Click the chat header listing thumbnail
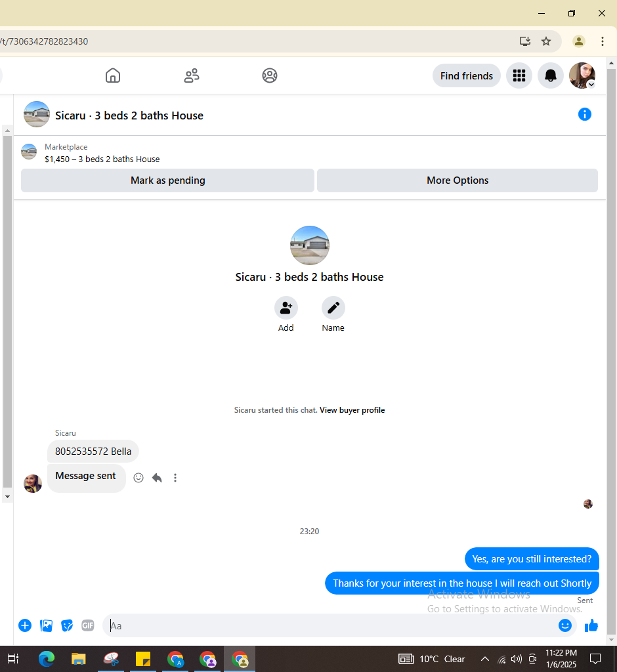 [x=37, y=114]
